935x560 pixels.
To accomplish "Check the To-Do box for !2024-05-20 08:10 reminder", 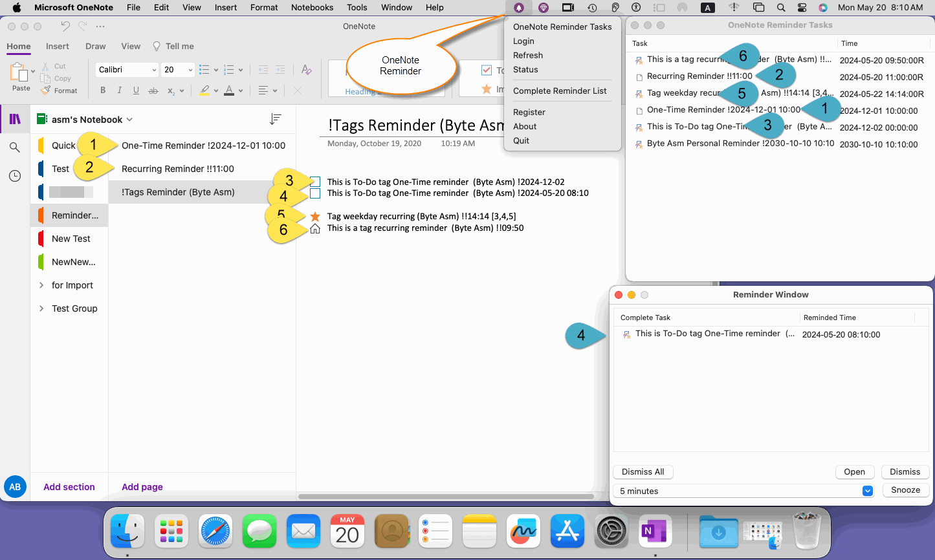I will pyautogui.click(x=315, y=193).
